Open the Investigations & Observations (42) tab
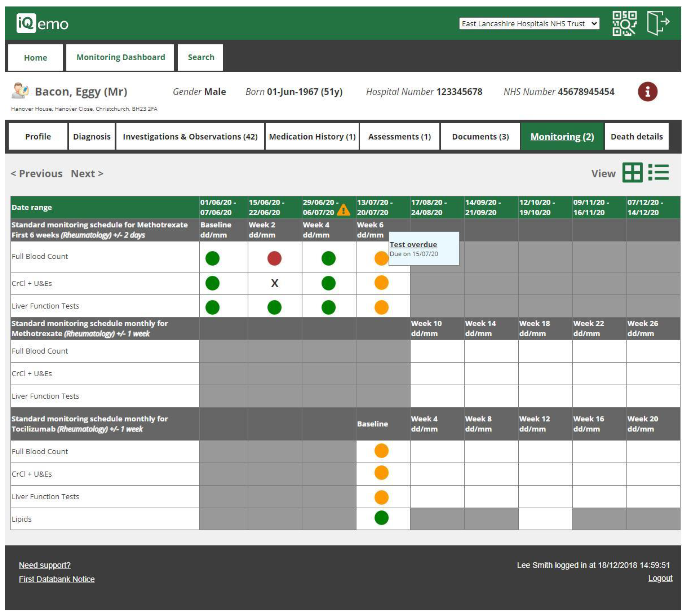This screenshot has height=616, width=687. 190,137
